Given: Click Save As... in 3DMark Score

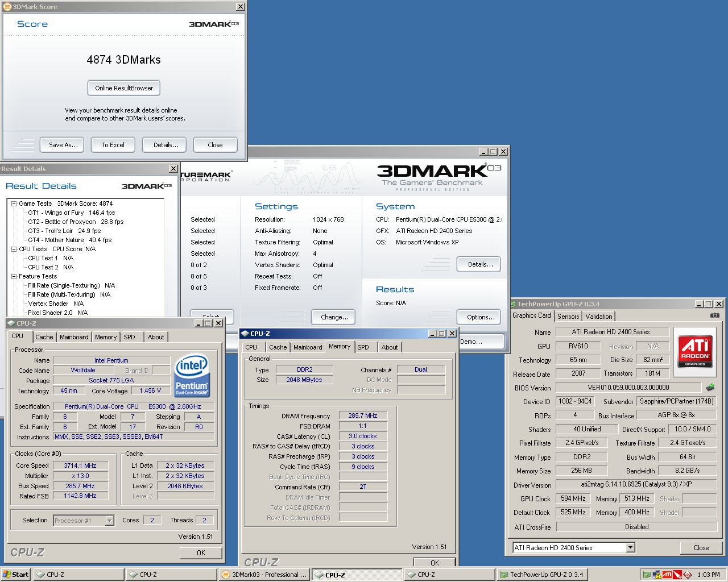Looking at the screenshot, I should click(x=63, y=145).
